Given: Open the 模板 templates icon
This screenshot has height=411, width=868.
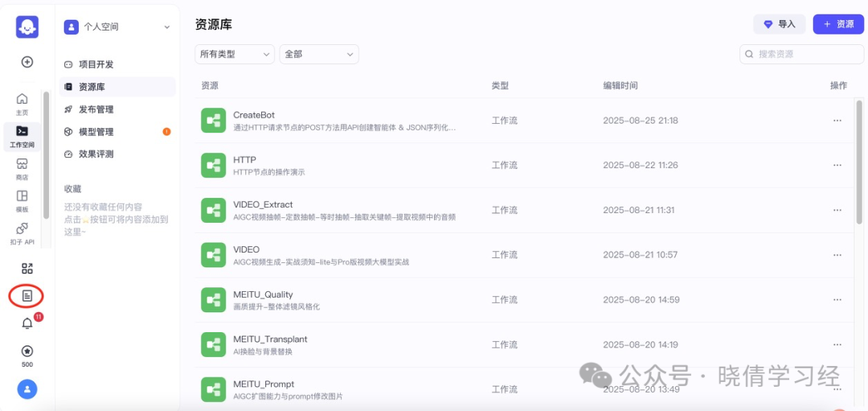Looking at the screenshot, I should tap(23, 201).
